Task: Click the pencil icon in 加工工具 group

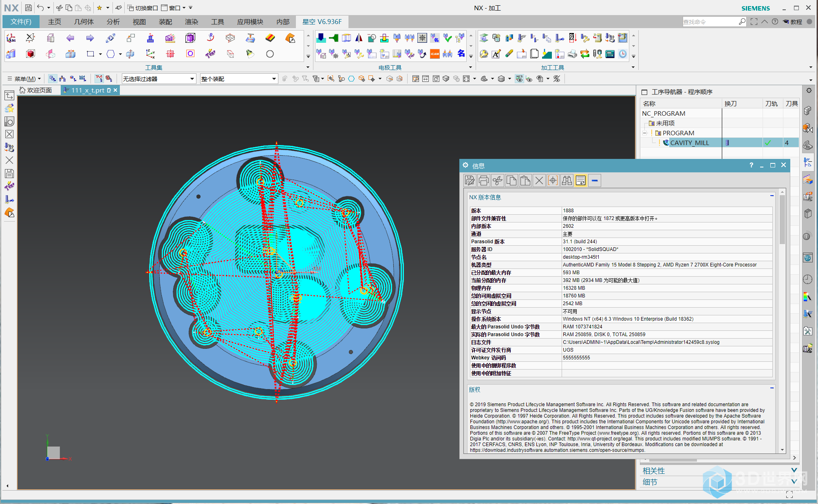Action: point(509,54)
